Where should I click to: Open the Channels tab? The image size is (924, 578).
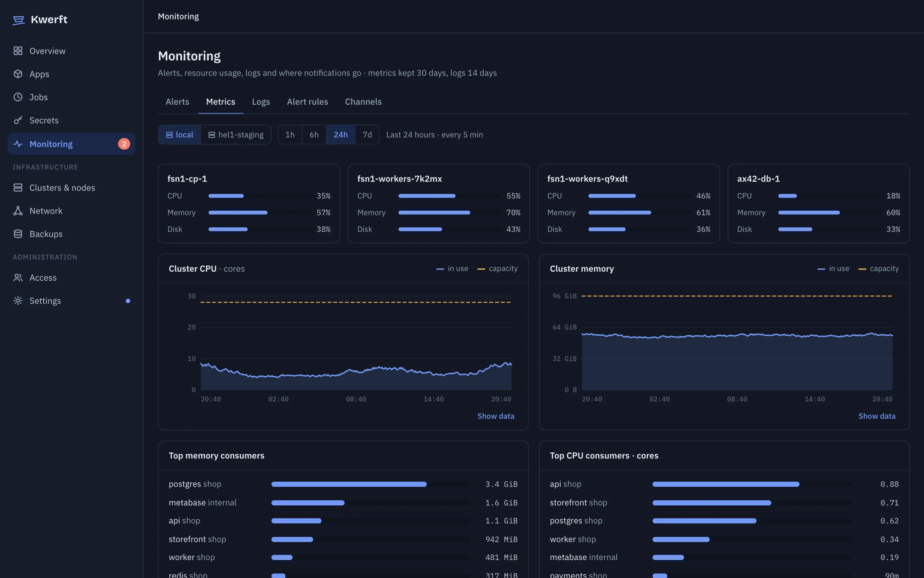click(363, 102)
